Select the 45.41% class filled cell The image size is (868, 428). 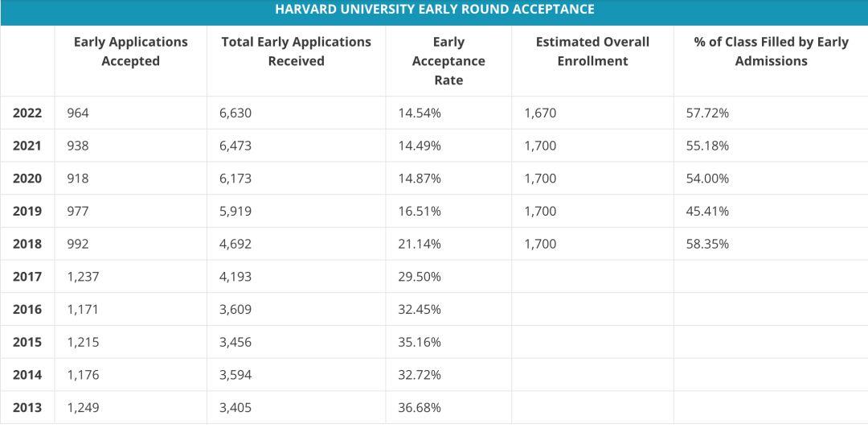pos(707,212)
